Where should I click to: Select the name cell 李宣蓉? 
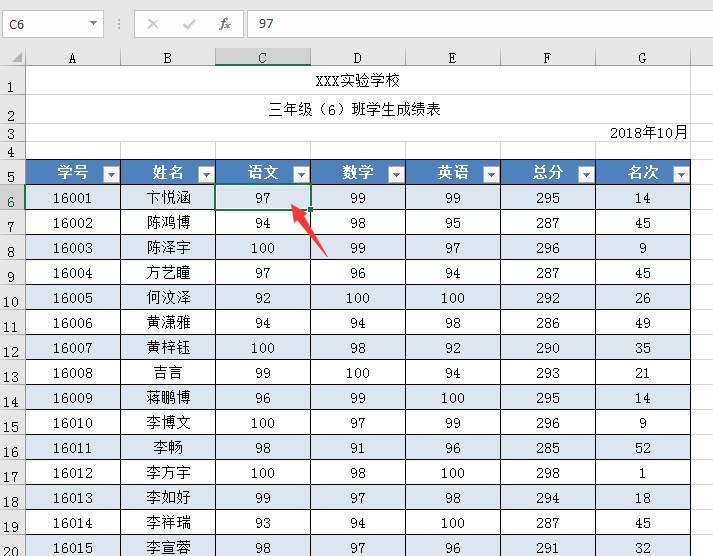pyautogui.click(x=168, y=546)
